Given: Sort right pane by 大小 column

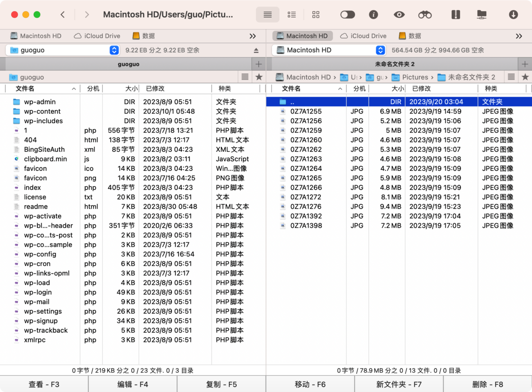Looking at the screenshot, I should 387,89.
